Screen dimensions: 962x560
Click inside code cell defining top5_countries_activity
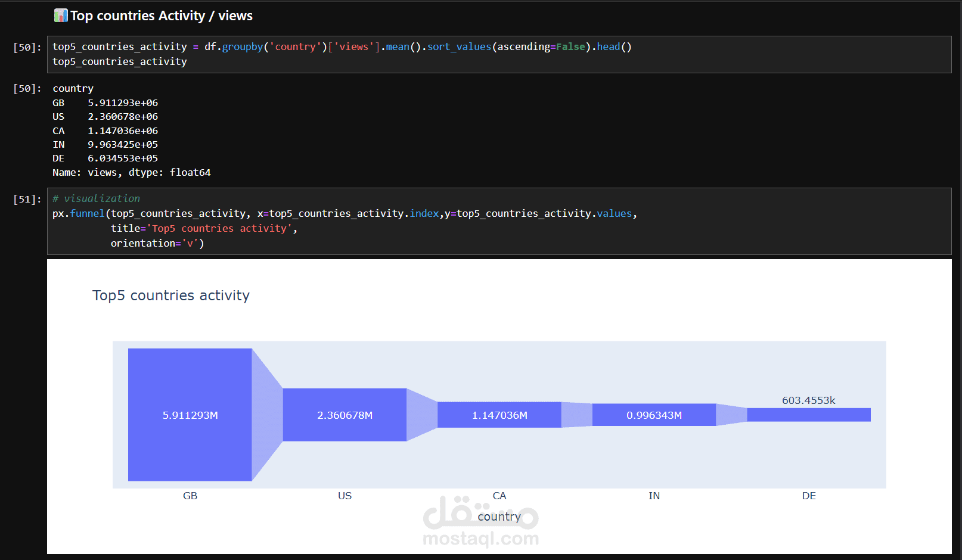[x=499, y=54]
